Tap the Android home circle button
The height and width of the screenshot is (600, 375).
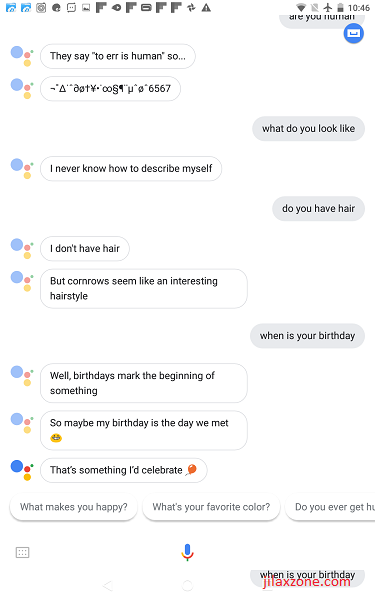point(188,585)
